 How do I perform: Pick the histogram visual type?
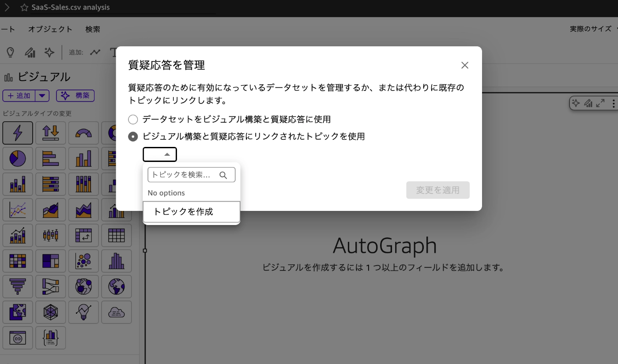coord(117,261)
